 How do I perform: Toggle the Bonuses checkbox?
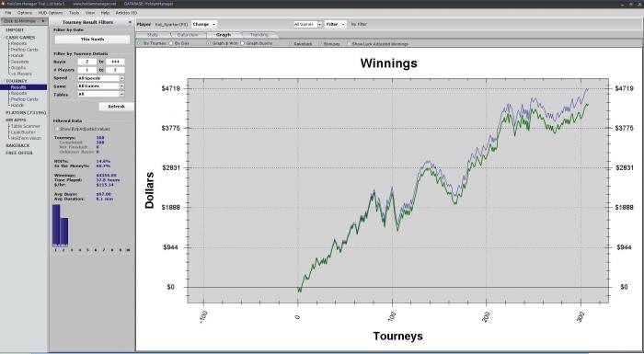pos(321,43)
